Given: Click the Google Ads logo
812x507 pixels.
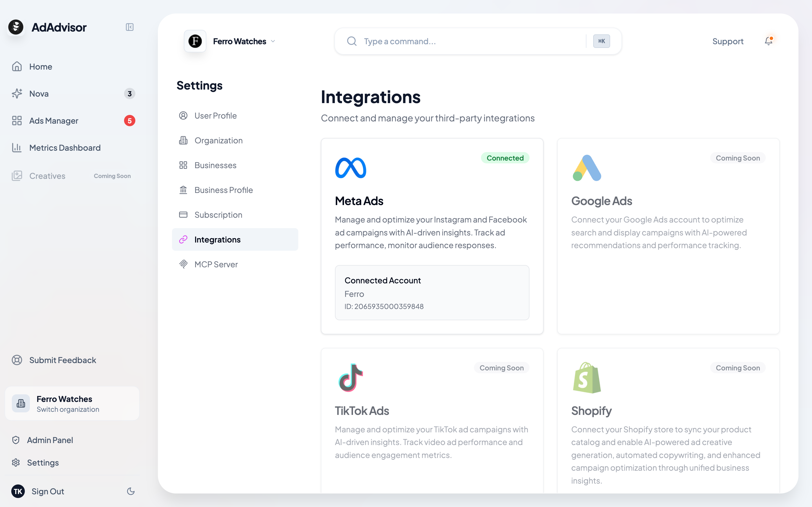Looking at the screenshot, I should [x=586, y=168].
